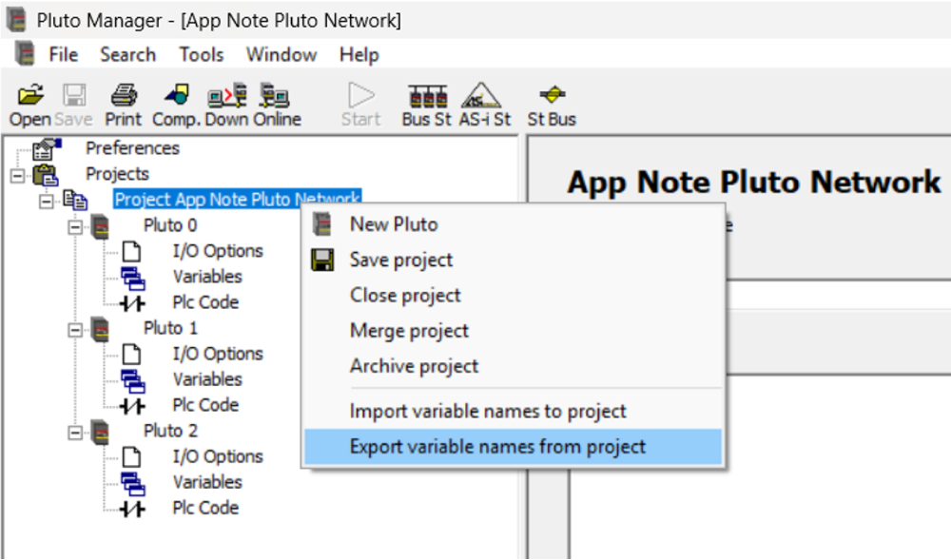Click the Plc Code contact icon under Pluto 0
The height and width of the screenshot is (560, 951).
coord(133,303)
